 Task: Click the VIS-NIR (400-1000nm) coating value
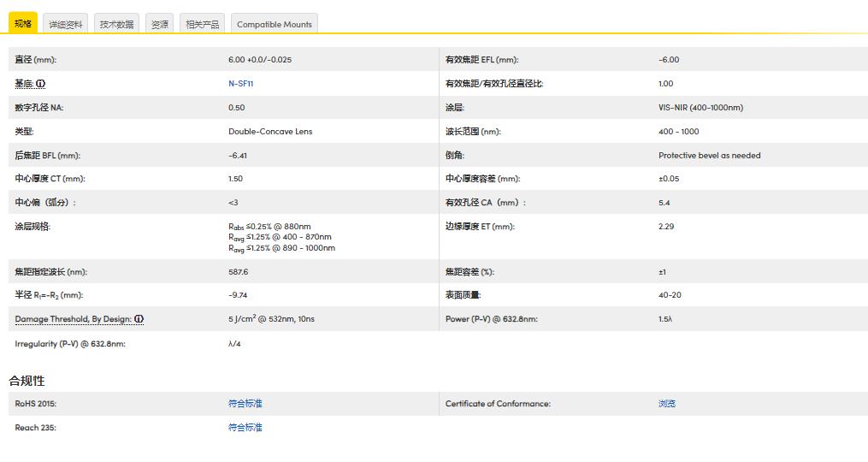point(700,108)
